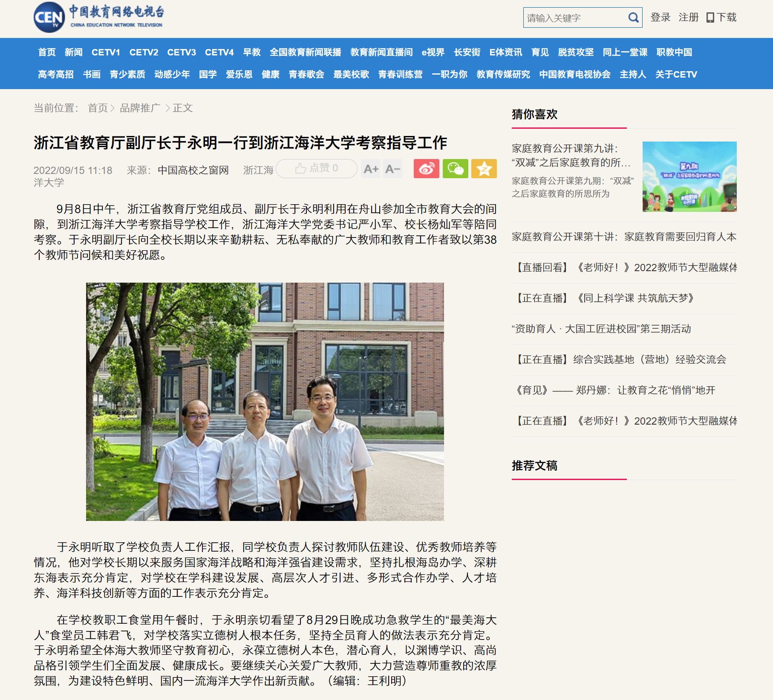
Task: Open 关于CETV navigation item
Action: tap(676, 74)
